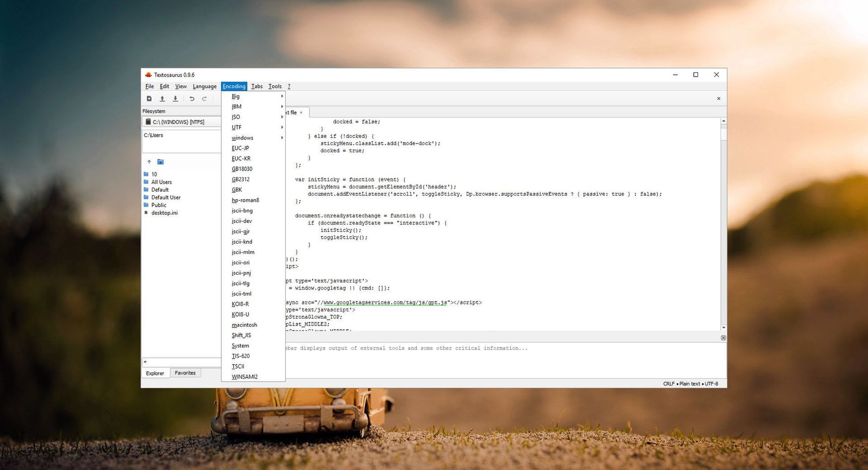Screen dimensions: 868x470
Task: Switch to the Explorer sidebar tab
Action: tap(155, 373)
